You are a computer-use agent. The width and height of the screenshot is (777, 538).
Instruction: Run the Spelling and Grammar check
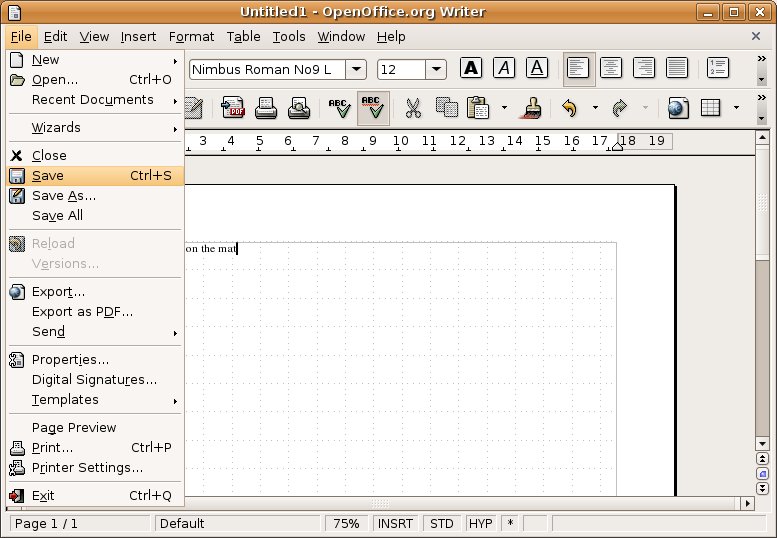[x=339, y=108]
